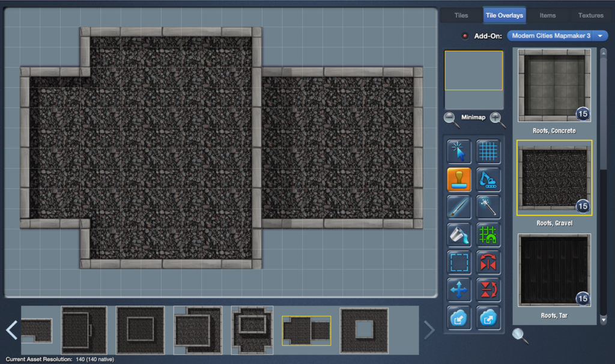The height and width of the screenshot is (364, 615).
Task: Go to previous tile variants with left arrow
Action: pyautogui.click(x=11, y=330)
